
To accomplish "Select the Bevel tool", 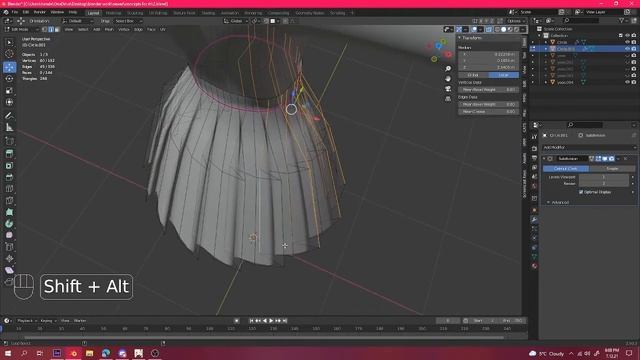I will (9, 177).
